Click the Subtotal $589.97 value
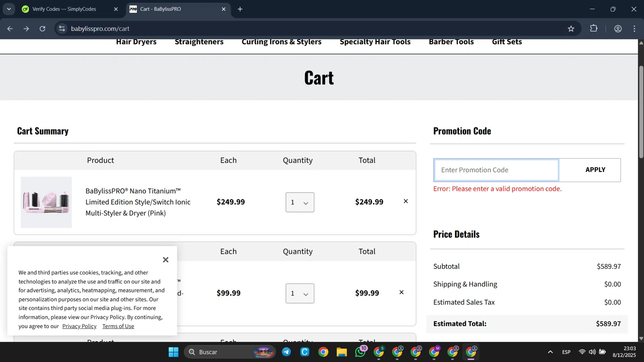This screenshot has width=644, height=362. click(609, 266)
